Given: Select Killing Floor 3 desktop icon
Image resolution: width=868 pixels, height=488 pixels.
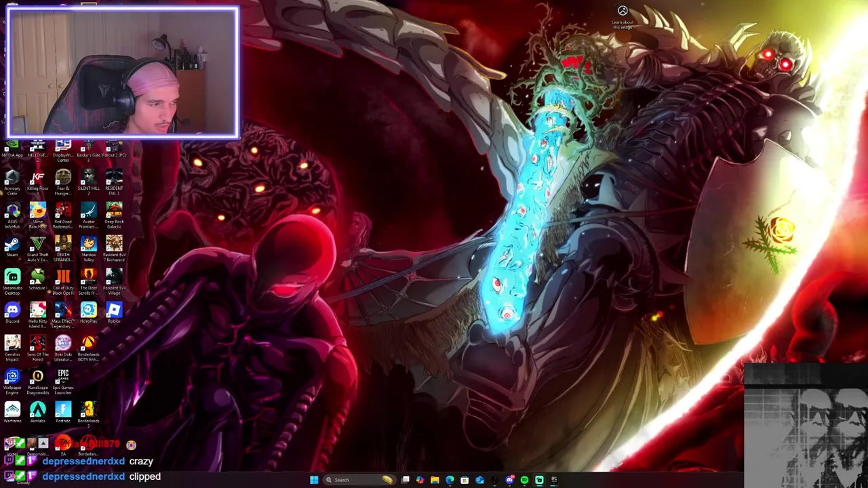Looking at the screenshot, I should (x=38, y=182).
